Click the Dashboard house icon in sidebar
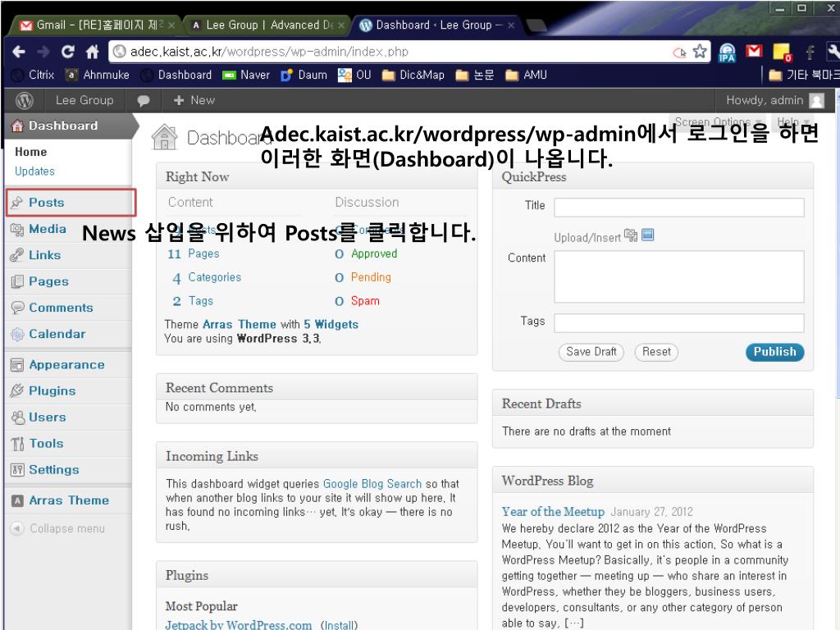Screen dimensions: 840x630 pyautogui.click(x=18, y=126)
